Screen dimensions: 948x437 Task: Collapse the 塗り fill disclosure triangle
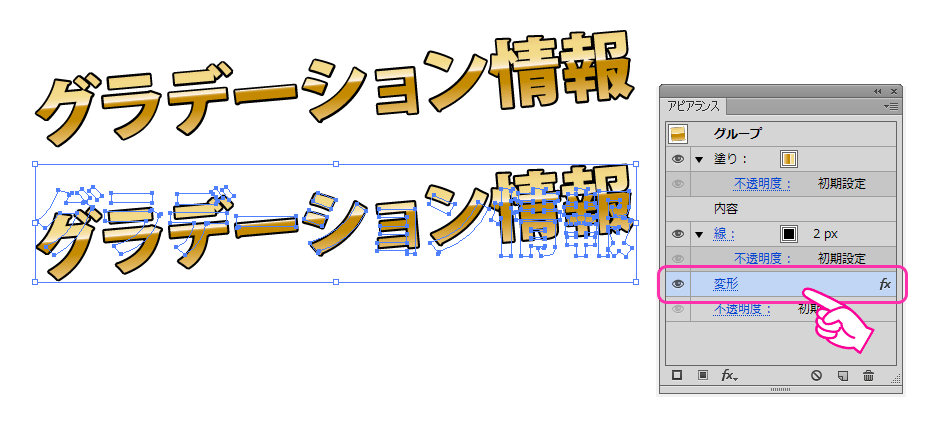pyautogui.click(x=699, y=159)
